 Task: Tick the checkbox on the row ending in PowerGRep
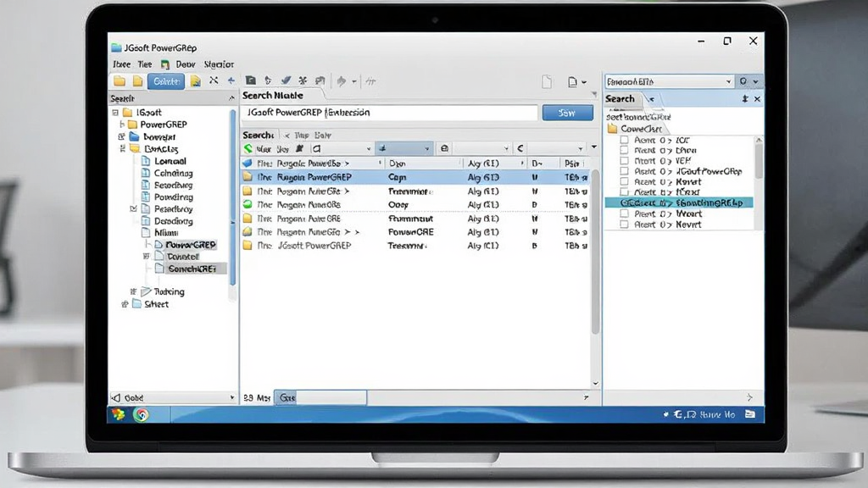coord(624,171)
